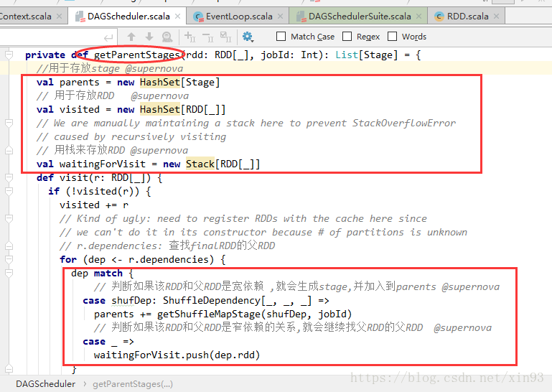Click 'r.dependencies' in the for loop

(x=169, y=260)
